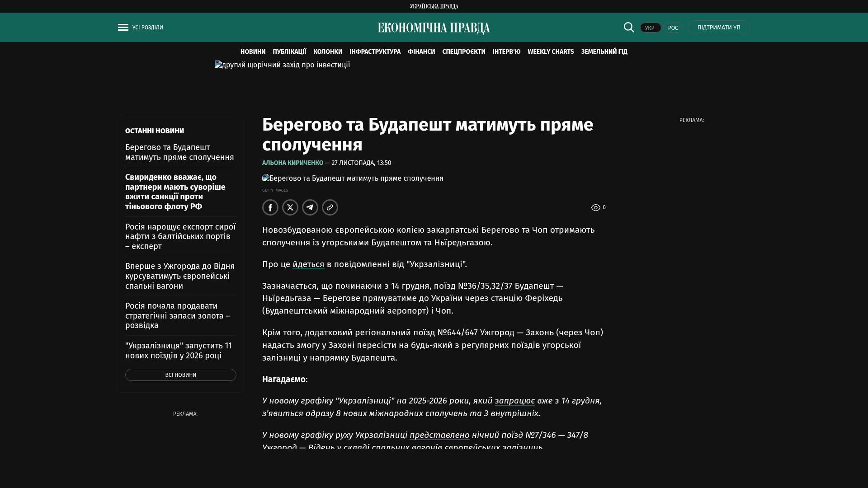Expand УСІ РОЗДІЛИ sections menu
The image size is (868, 488).
coord(147,28)
